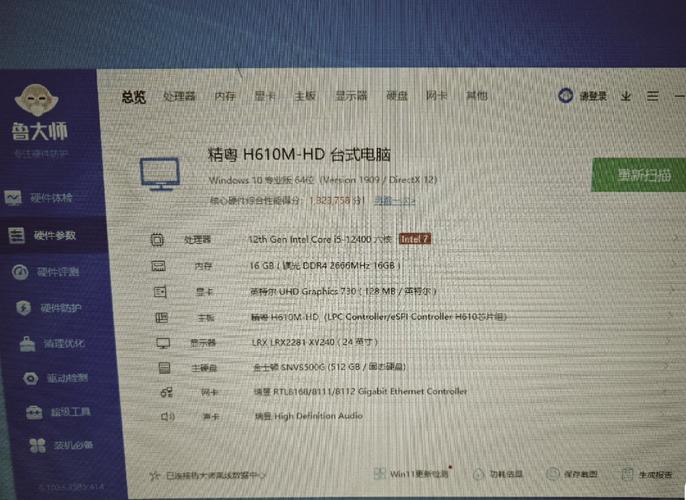
Task: Open 硬件评测 benchmark section
Action: [46, 272]
